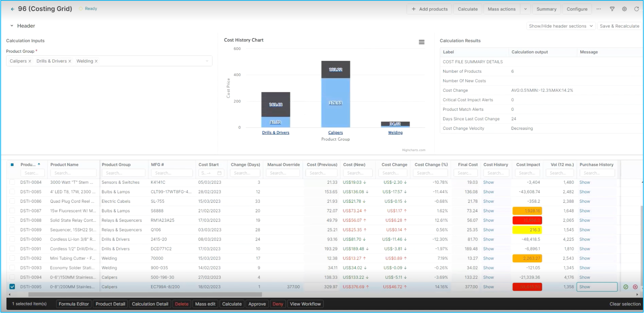The image size is (644, 313).
Task: Click the red deny icon on row DSTI-0095
Action: coord(635,287)
